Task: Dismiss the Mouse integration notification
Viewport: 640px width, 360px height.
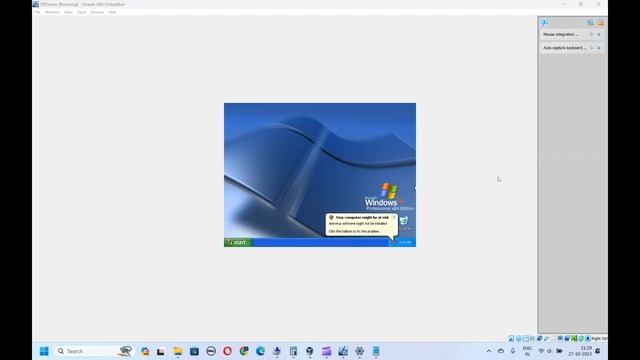Action: point(599,34)
